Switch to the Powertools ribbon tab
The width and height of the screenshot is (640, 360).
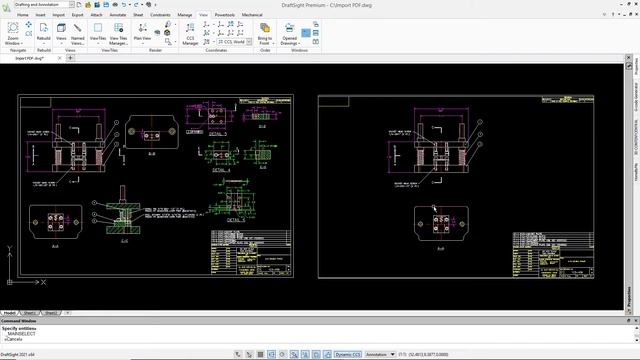[224, 15]
